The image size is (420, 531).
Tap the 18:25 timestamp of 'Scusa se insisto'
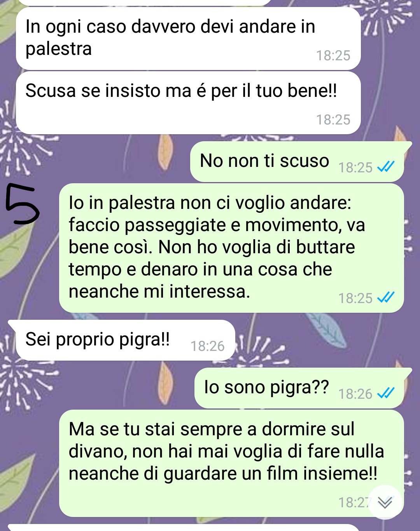[x=333, y=119]
